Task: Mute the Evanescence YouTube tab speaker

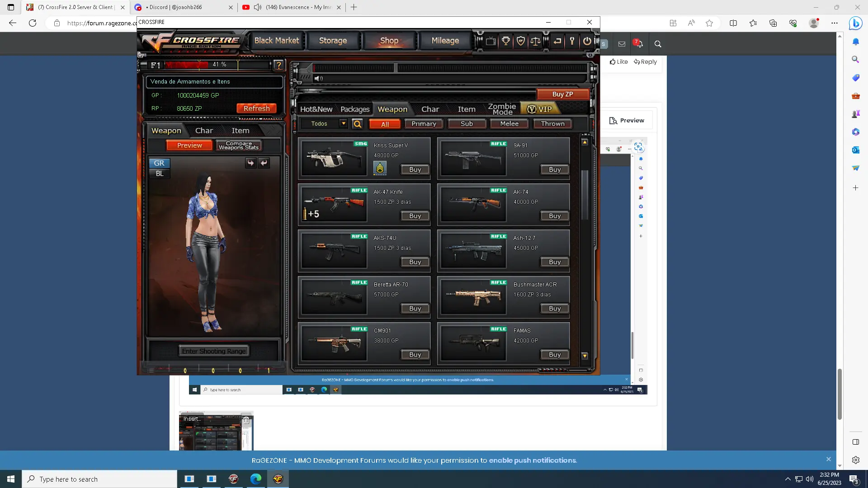Action: [x=257, y=7]
